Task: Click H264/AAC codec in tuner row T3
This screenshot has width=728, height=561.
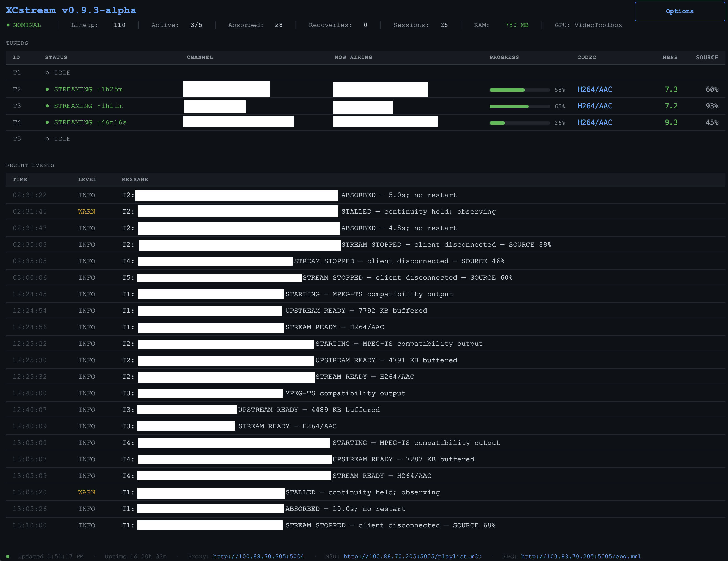Action: tap(595, 106)
